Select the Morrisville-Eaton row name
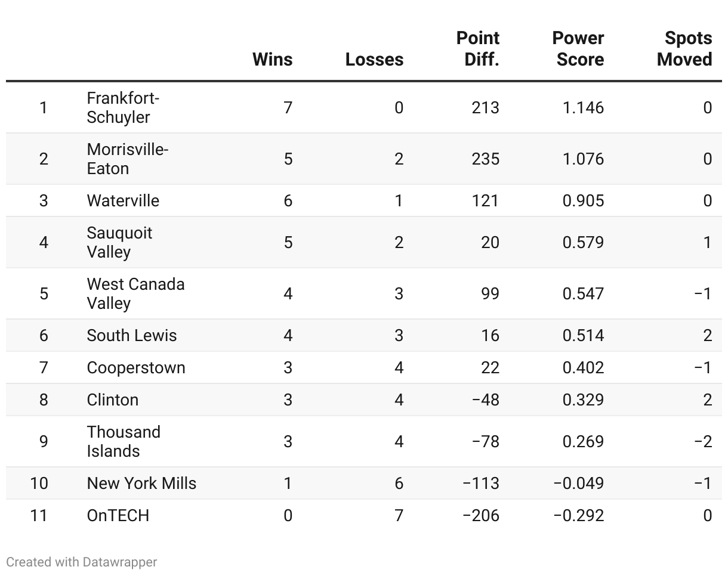Viewport: 728px width, 576px height. coord(128,159)
